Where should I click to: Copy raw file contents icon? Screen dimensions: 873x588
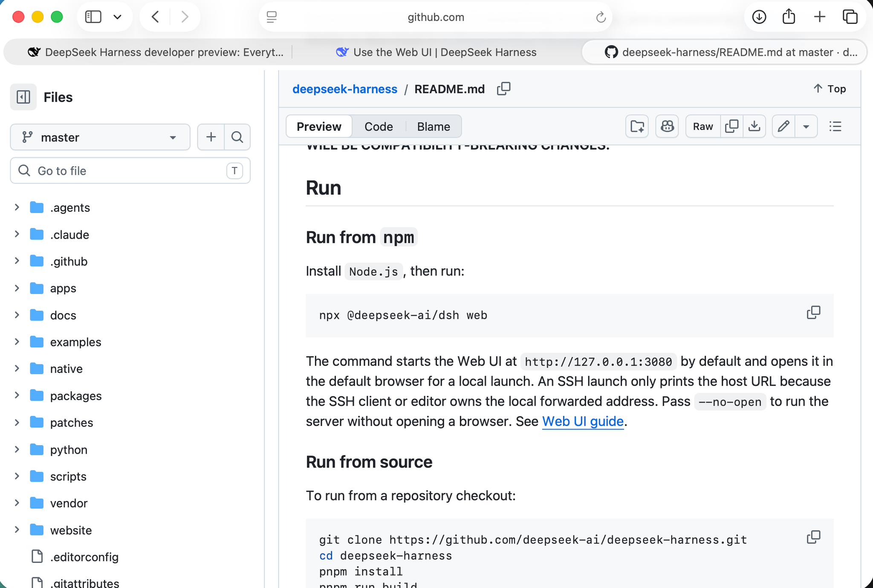click(x=732, y=126)
